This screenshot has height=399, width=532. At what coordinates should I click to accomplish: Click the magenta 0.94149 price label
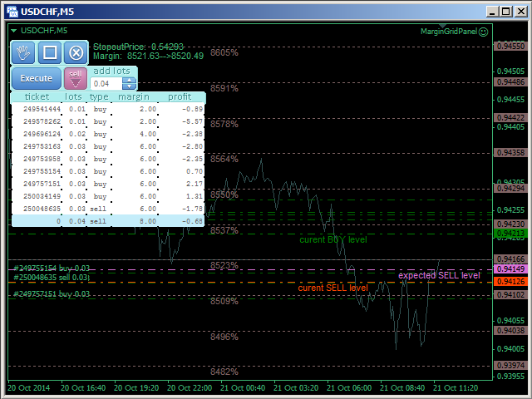click(510, 269)
